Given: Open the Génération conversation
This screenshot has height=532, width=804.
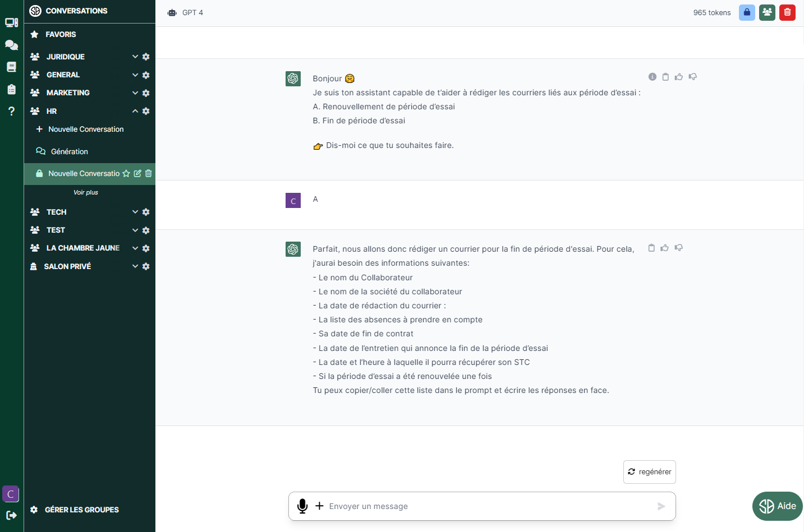Looking at the screenshot, I should 69,152.
